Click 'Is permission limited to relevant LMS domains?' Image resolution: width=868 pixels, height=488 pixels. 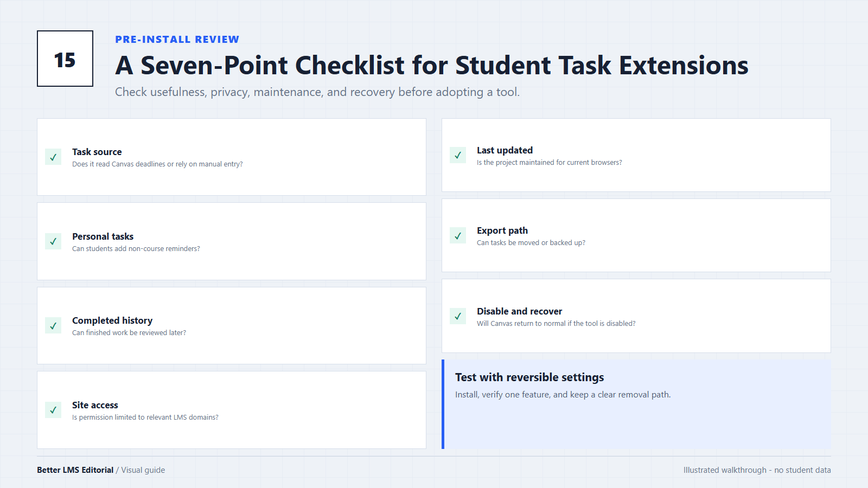point(145,418)
